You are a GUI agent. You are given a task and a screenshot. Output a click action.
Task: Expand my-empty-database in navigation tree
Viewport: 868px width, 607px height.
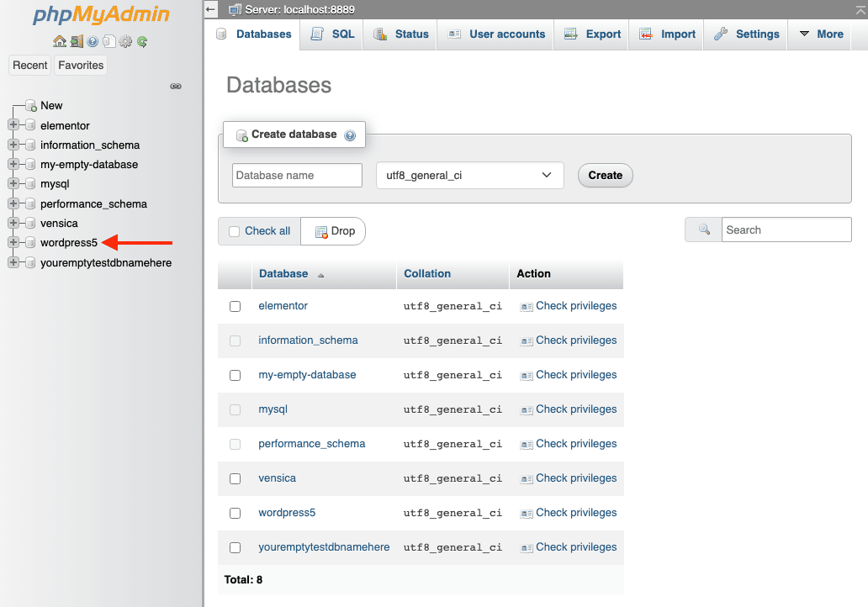(13, 164)
